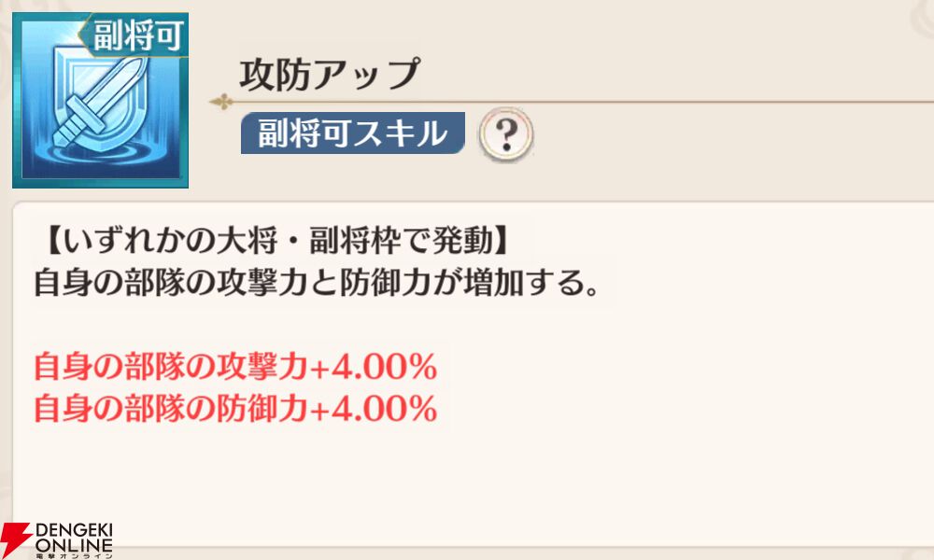Click the 副将可スキル label tag

[352, 134]
